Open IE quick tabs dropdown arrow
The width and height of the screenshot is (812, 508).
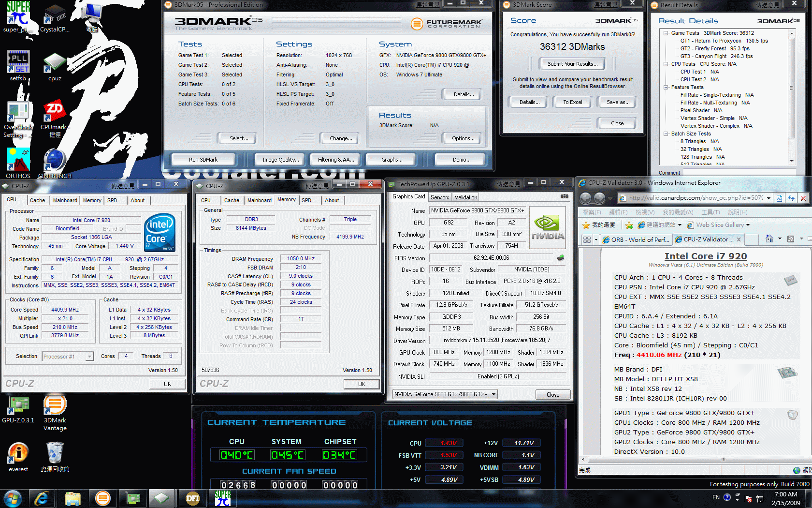tap(596, 239)
